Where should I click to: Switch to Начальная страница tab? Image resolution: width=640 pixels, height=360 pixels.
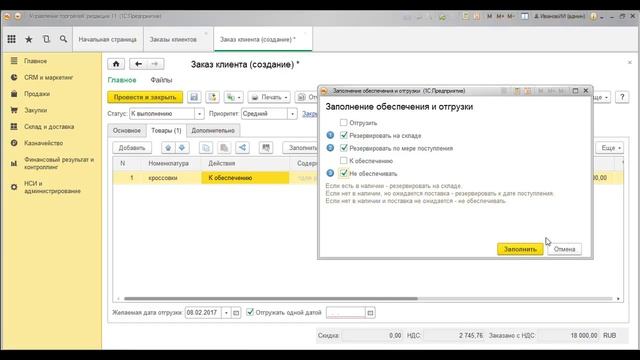tap(108, 39)
